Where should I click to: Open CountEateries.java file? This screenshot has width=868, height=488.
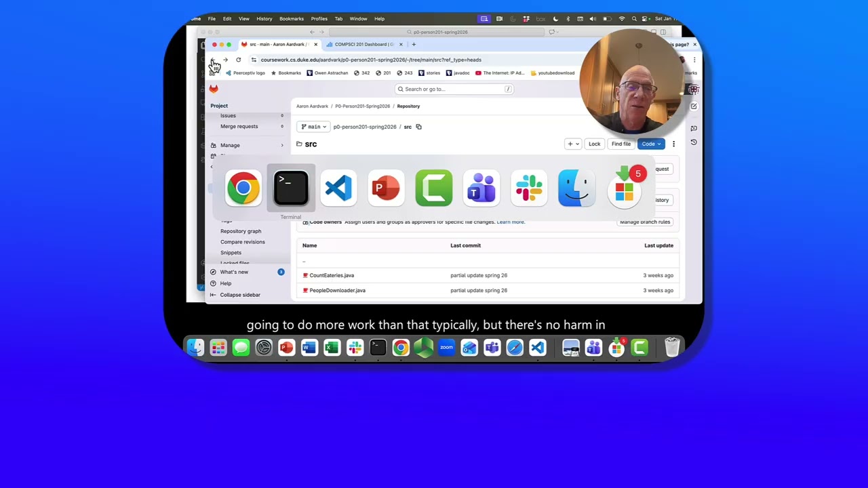point(332,275)
